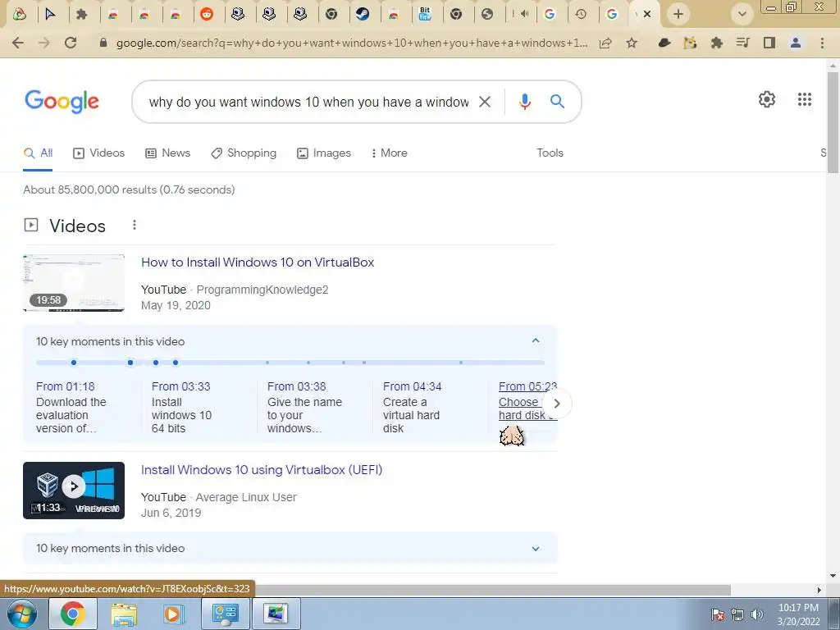840x630 pixels.
Task: Open the Windows Start menu
Action: coord(21,614)
